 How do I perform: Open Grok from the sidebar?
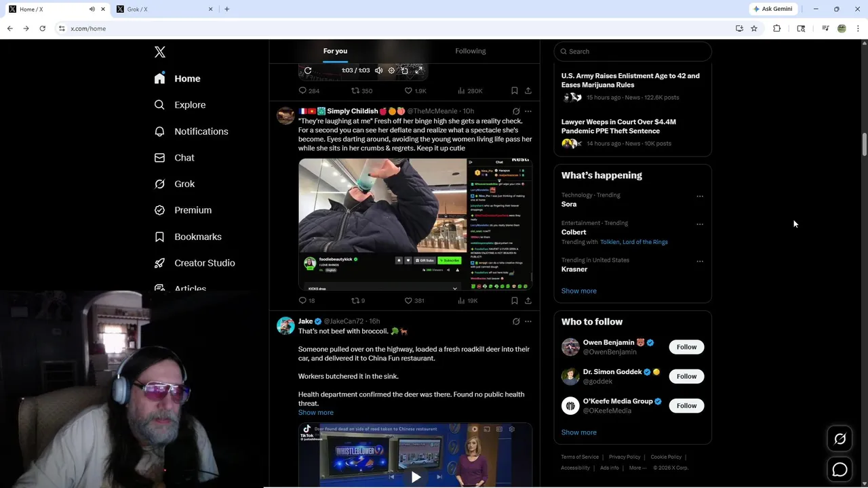tap(174, 184)
